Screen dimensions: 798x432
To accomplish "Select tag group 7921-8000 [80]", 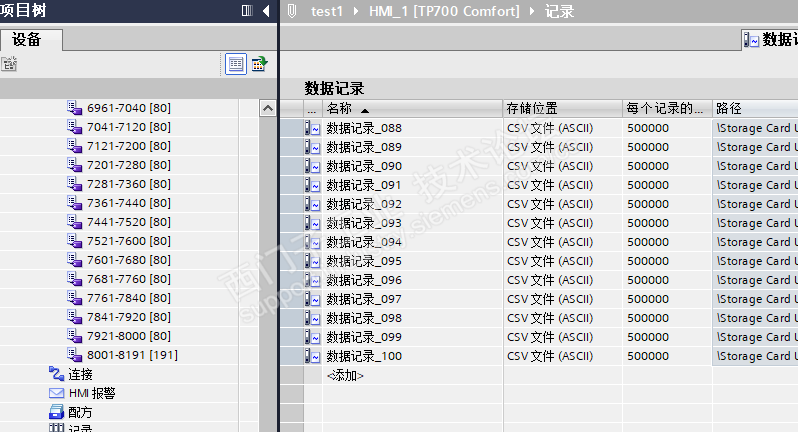I will pos(129,336).
